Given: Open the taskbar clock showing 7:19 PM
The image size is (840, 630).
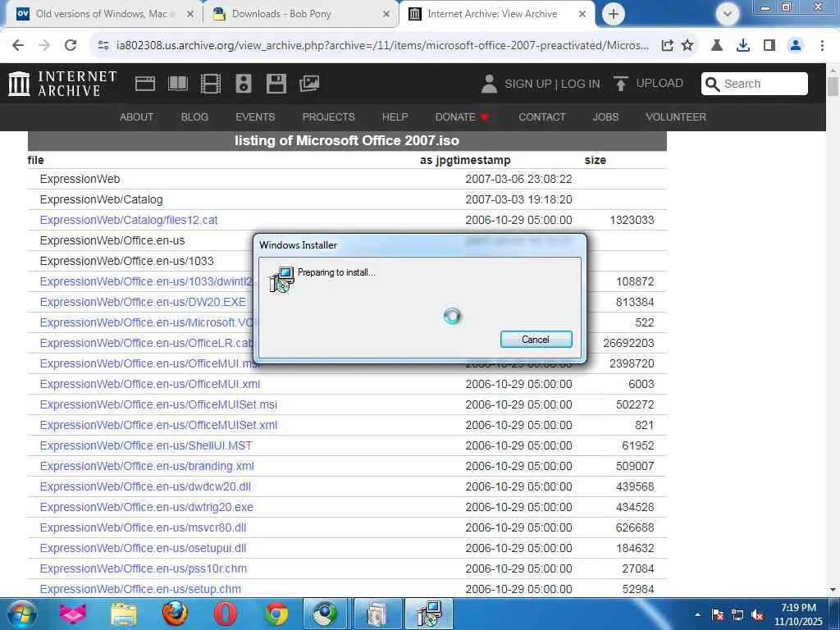Looking at the screenshot, I should (797, 614).
